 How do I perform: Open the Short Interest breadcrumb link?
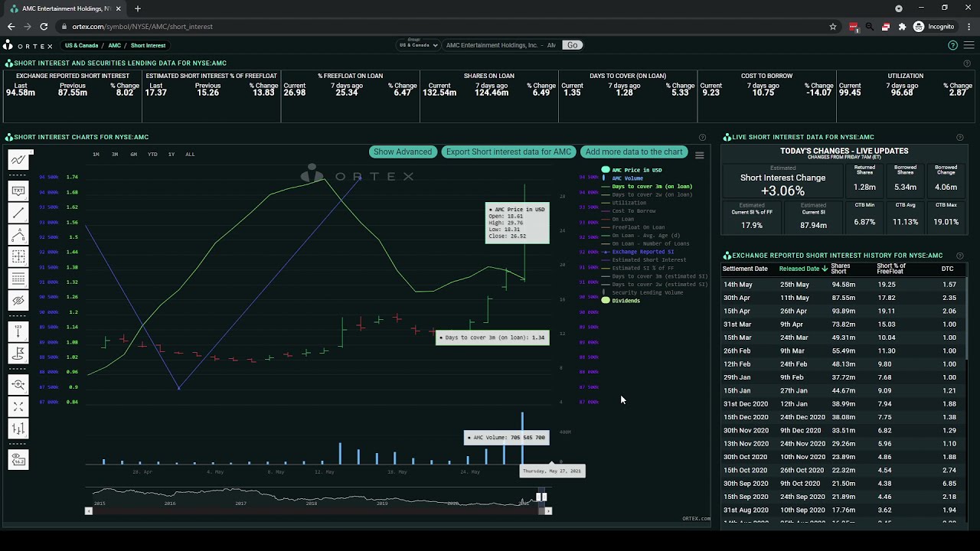point(148,46)
